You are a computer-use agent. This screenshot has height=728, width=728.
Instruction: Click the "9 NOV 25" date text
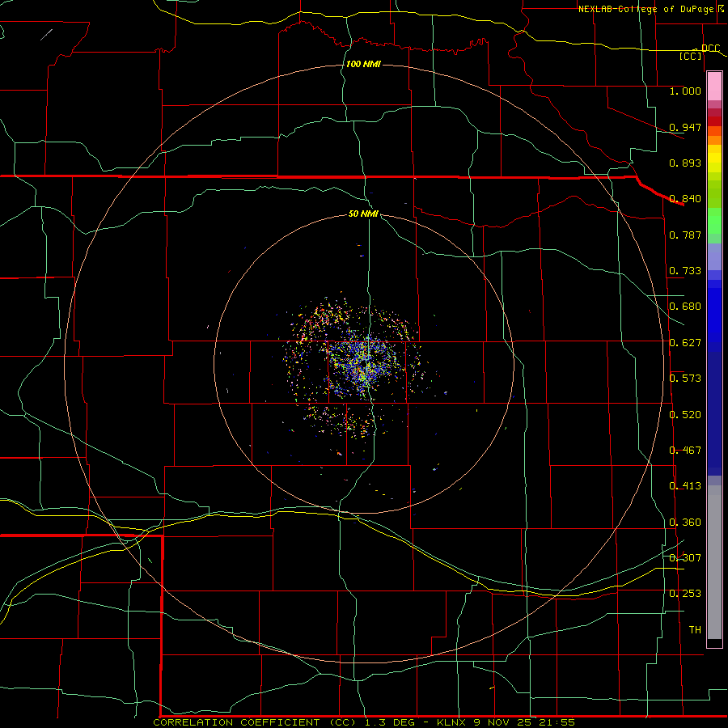pos(503,722)
